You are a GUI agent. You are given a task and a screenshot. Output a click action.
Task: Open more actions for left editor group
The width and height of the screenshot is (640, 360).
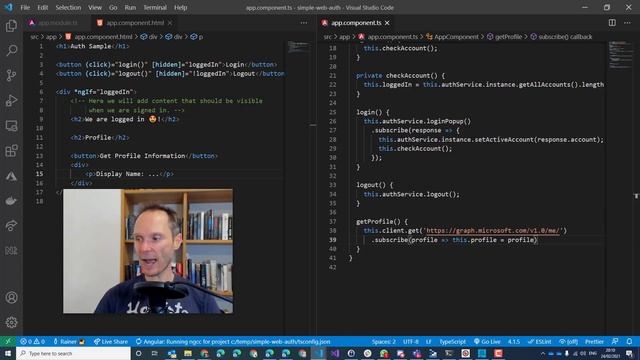[x=304, y=23]
